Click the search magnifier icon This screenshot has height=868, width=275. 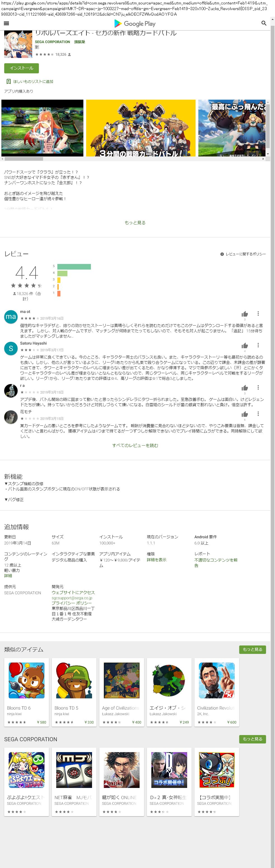pyautogui.click(x=264, y=23)
